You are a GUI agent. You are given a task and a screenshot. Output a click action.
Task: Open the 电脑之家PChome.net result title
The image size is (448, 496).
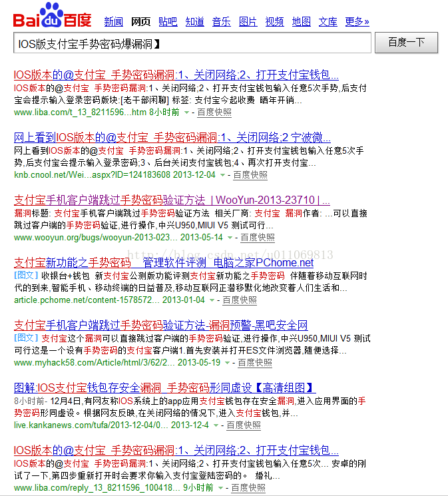click(x=164, y=262)
